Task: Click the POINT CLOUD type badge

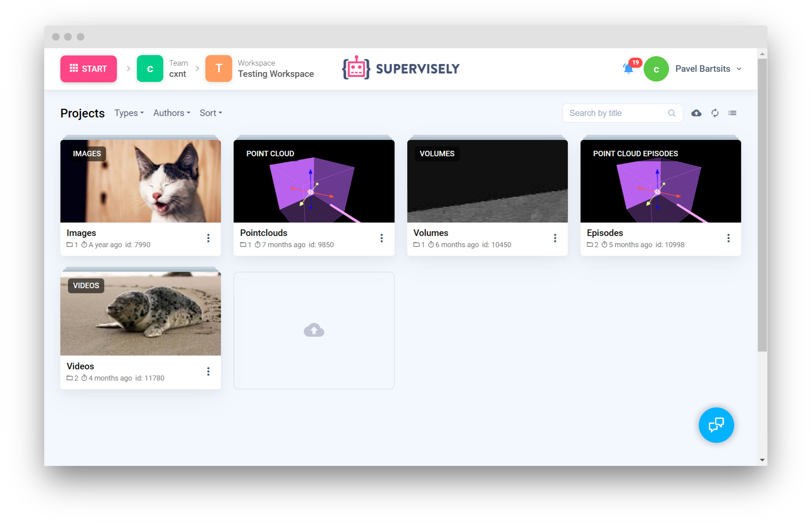Action: pos(270,154)
